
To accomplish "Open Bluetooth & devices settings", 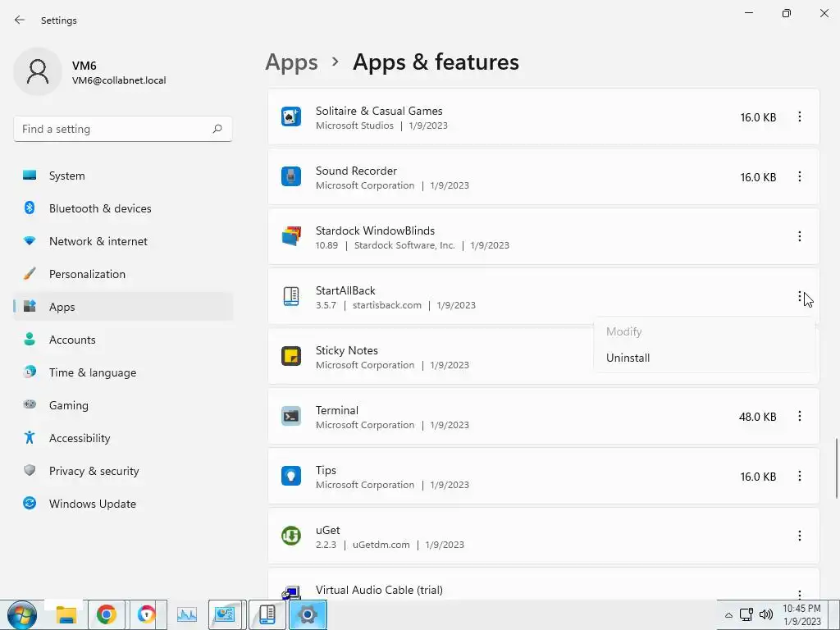I will tap(123, 208).
